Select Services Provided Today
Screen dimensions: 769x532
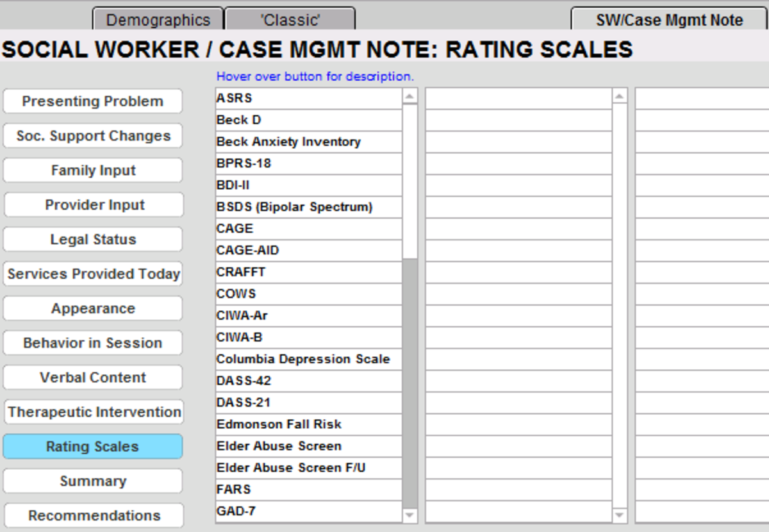(92, 274)
